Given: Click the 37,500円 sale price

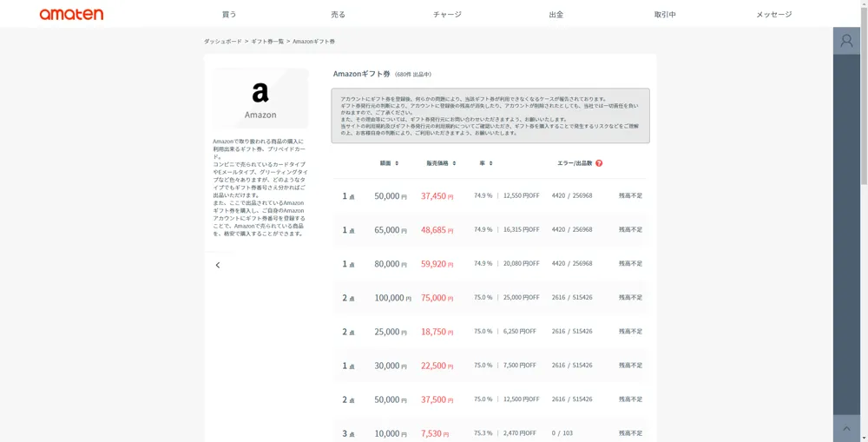Looking at the screenshot, I should point(437,400).
